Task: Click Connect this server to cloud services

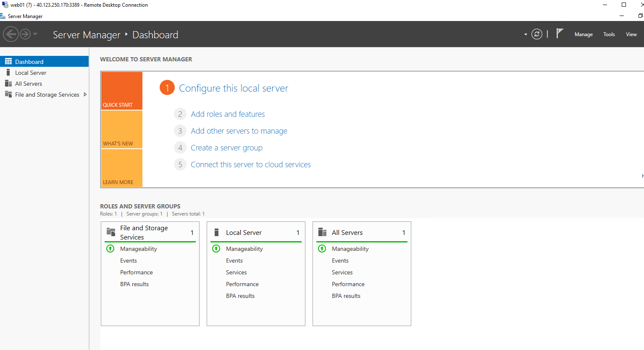Action: click(251, 164)
